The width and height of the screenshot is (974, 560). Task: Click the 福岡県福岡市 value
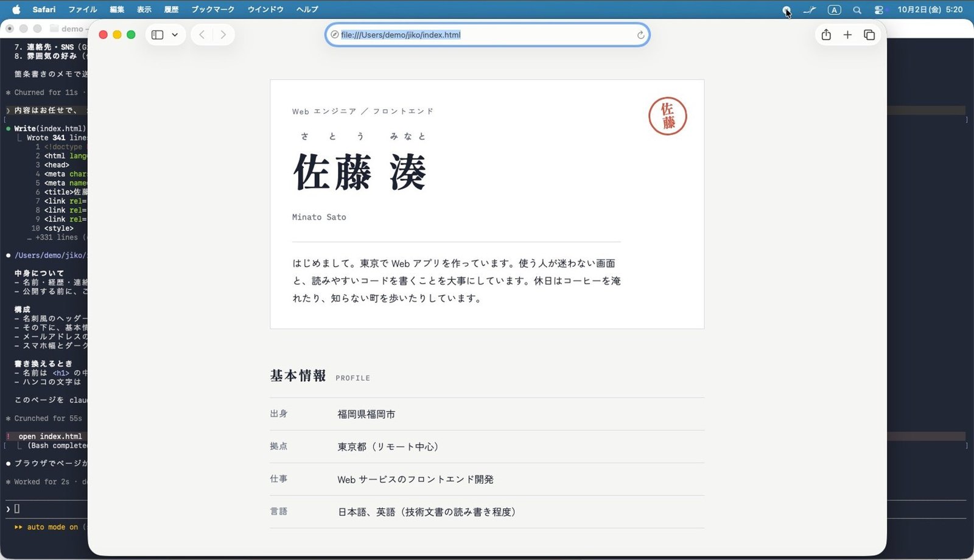point(366,414)
